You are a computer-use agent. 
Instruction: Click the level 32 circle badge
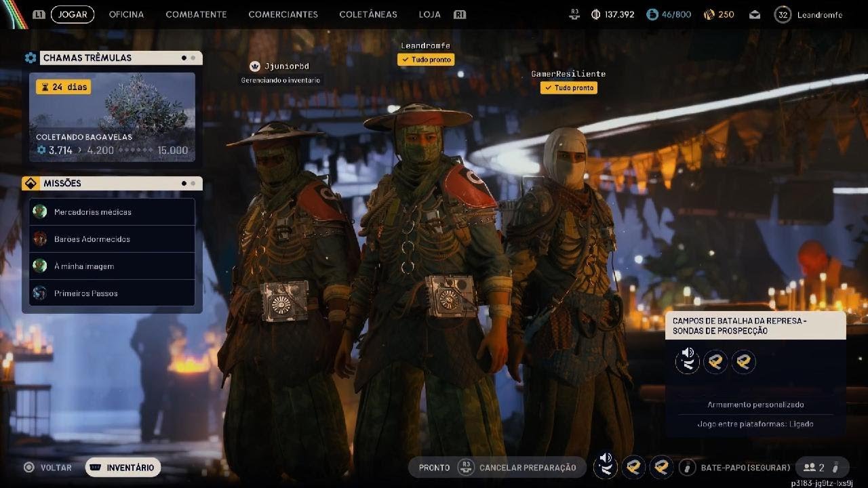tap(783, 14)
